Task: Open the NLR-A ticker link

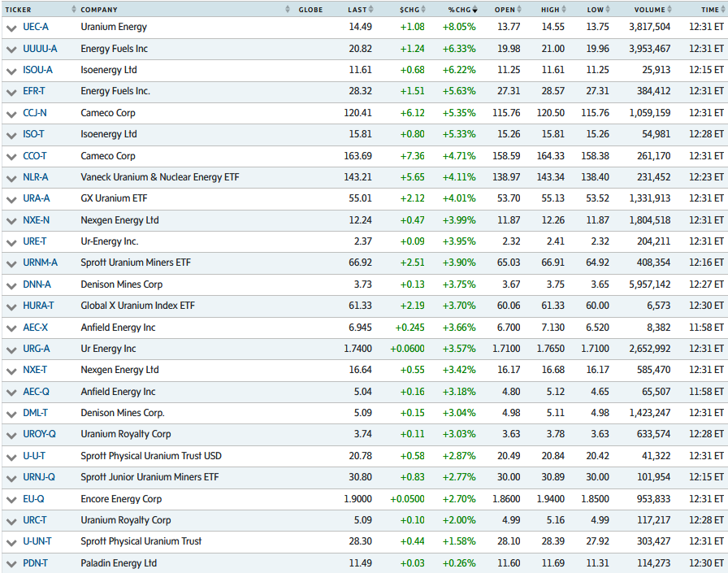Action: (x=36, y=177)
